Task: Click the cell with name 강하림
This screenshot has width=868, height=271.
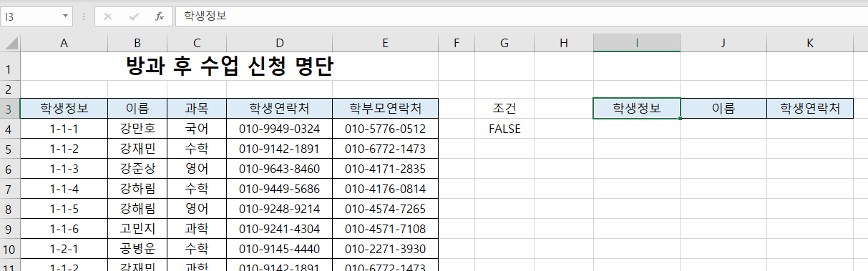Action: [137, 189]
